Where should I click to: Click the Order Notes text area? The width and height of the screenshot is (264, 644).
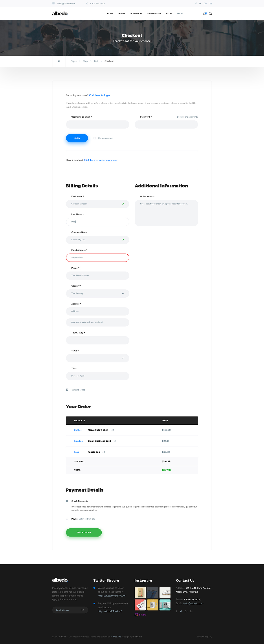point(166,213)
